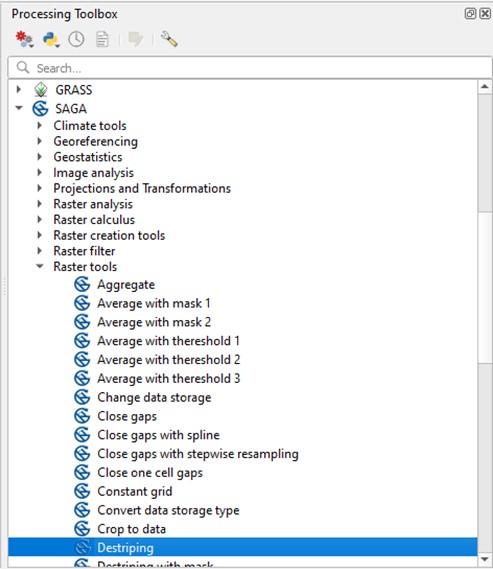This screenshot has width=493, height=569.
Task: Expand the Image analysis group
Action: [x=40, y=172]
